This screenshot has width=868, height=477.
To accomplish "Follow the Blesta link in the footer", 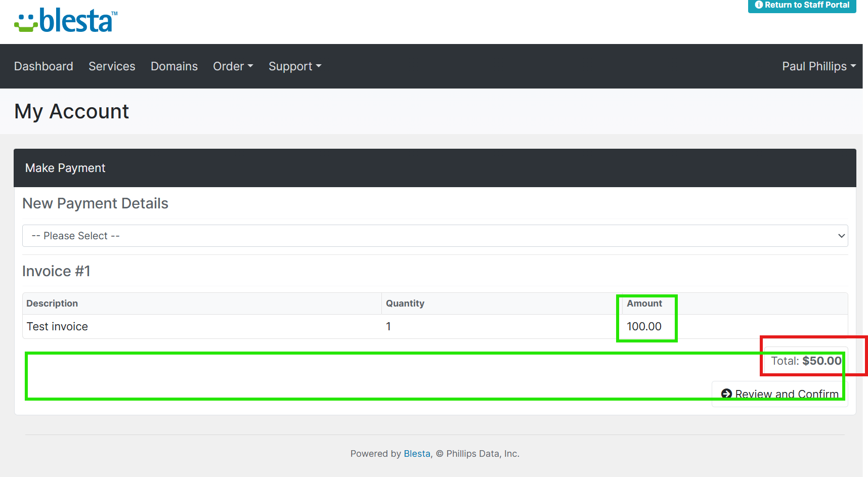I will [417, 454].
